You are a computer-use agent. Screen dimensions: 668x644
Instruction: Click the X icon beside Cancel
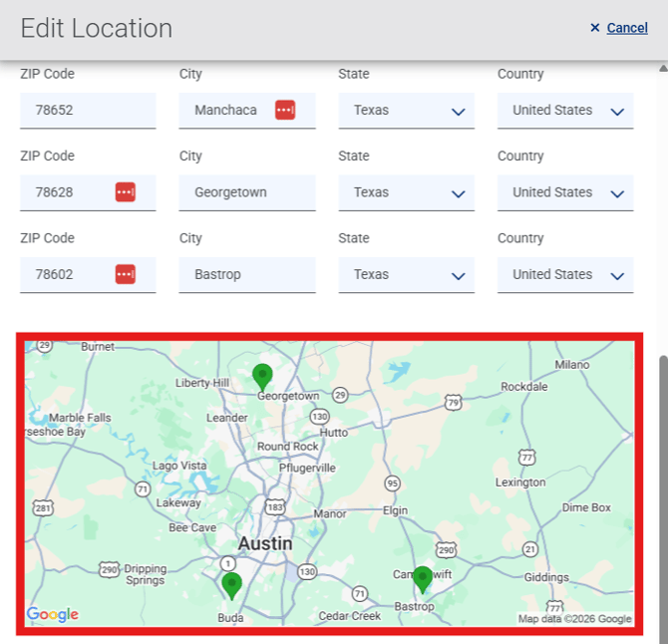tap(595, 28)
